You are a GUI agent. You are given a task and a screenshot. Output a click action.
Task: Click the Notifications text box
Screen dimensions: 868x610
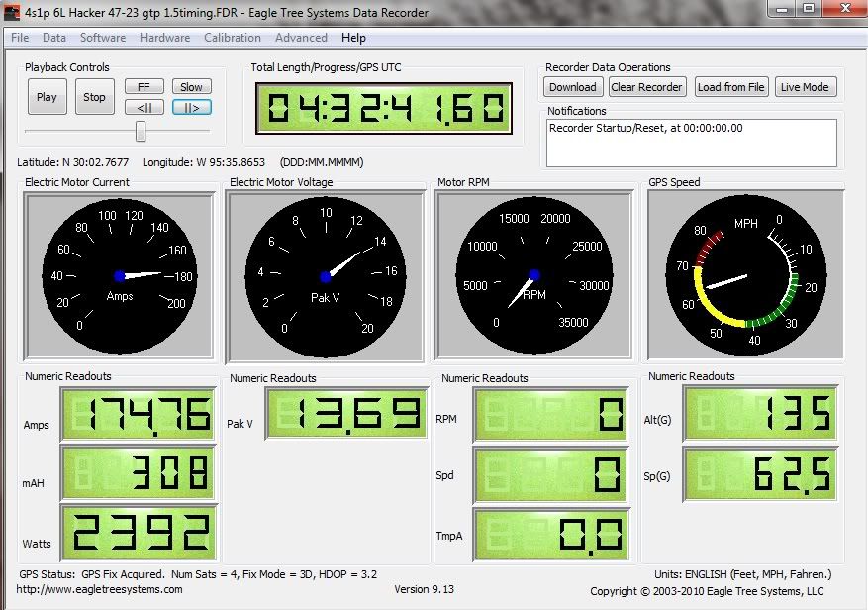coord(691,143)
